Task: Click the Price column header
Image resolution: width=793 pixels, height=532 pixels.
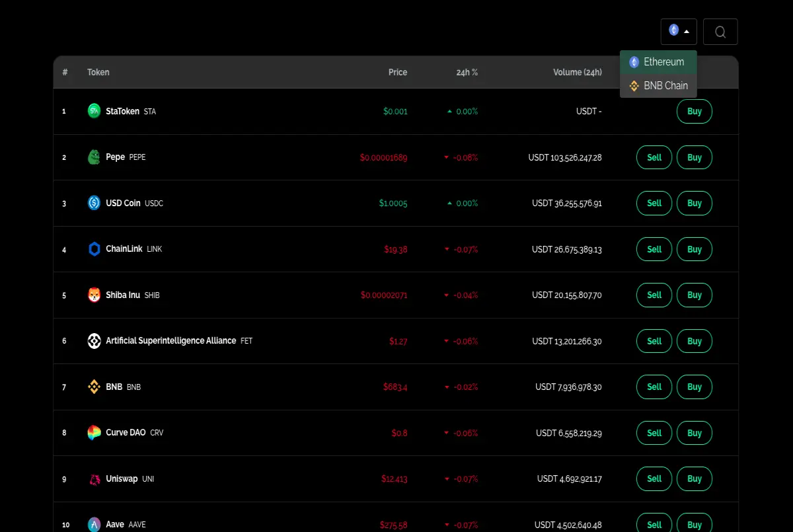Action: coord(398,72)
